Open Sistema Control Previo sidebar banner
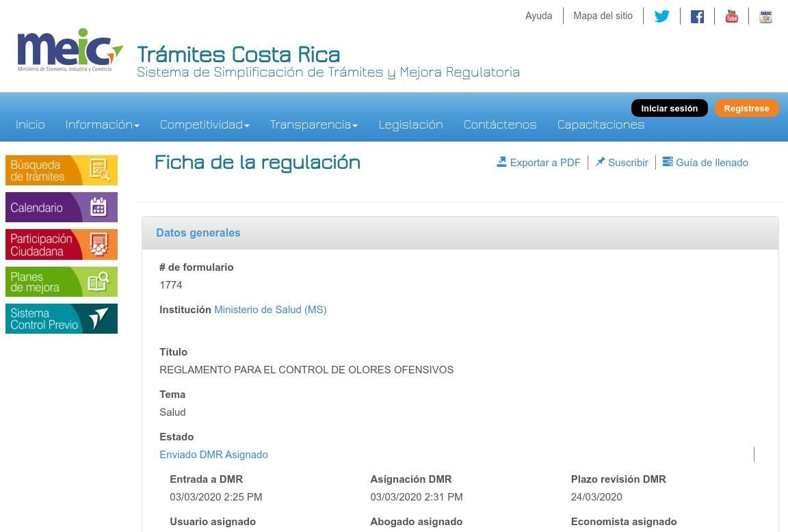 pyautogui.click(x=62, y=319)
